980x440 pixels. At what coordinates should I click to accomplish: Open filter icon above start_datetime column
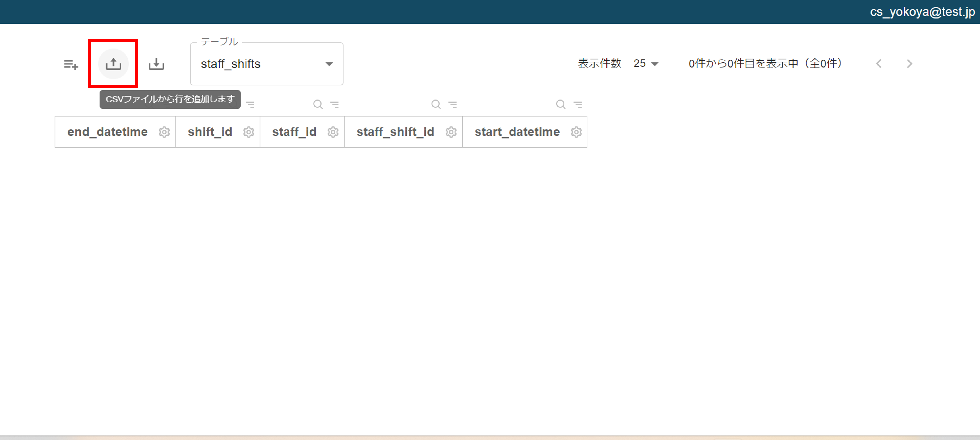pos(578,104)
